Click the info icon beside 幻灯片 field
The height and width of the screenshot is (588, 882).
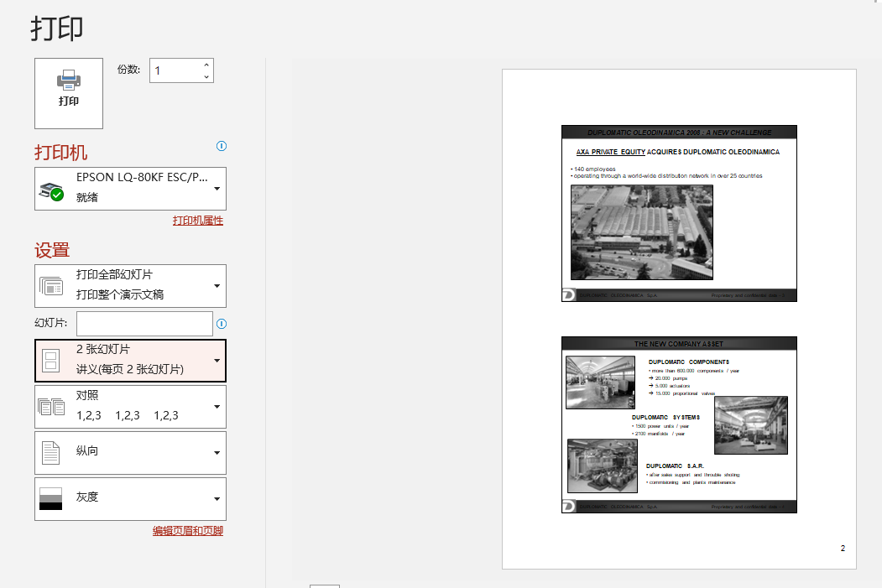pyautogui.click(x=222, y=324)
